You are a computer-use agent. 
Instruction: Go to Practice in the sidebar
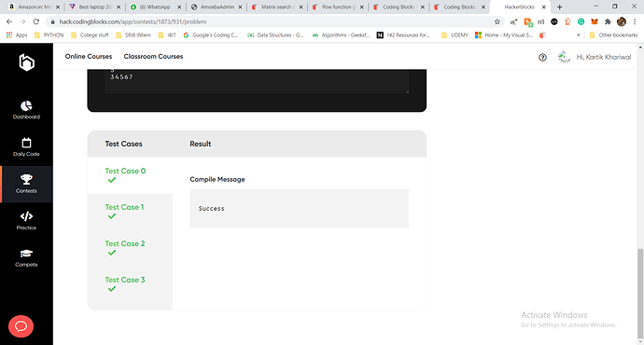pos(26,221)
